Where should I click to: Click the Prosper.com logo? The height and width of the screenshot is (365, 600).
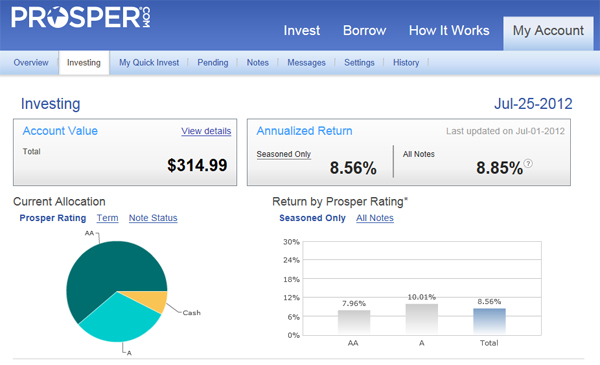tap(81, 18)
